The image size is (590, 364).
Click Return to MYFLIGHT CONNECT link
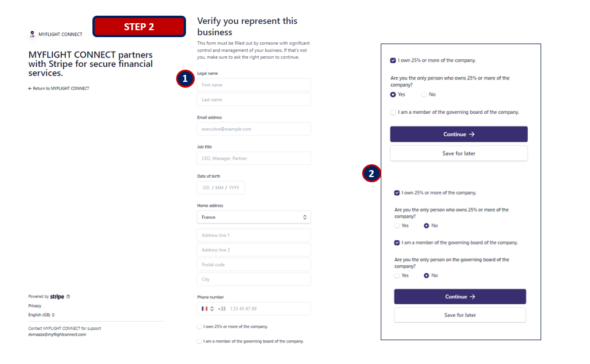(59, 88)
